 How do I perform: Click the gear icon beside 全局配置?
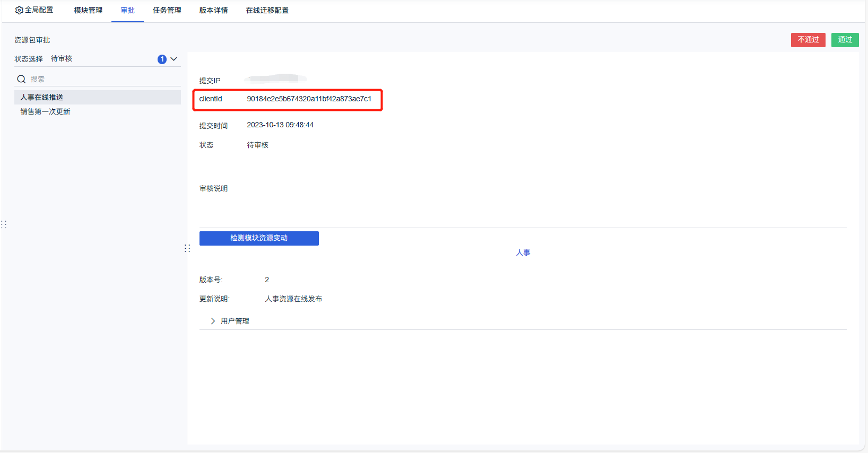click(x=19, y=10)
